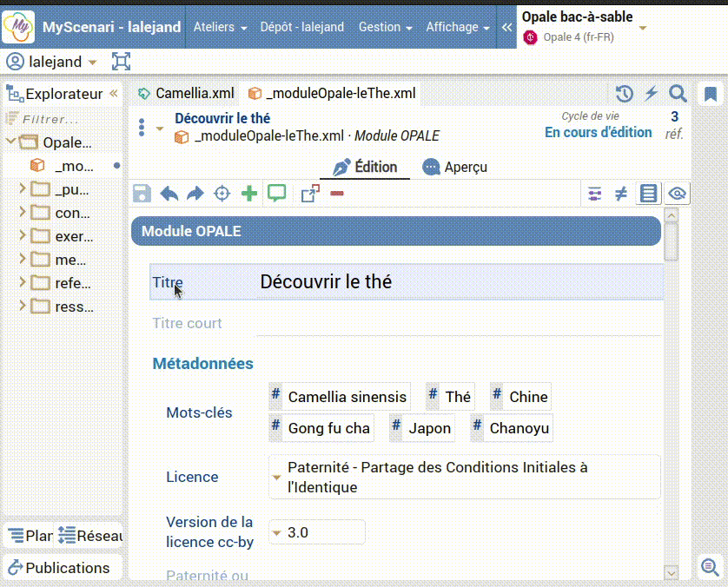
Task: Open the history clock icon
Action: (624, 94)
